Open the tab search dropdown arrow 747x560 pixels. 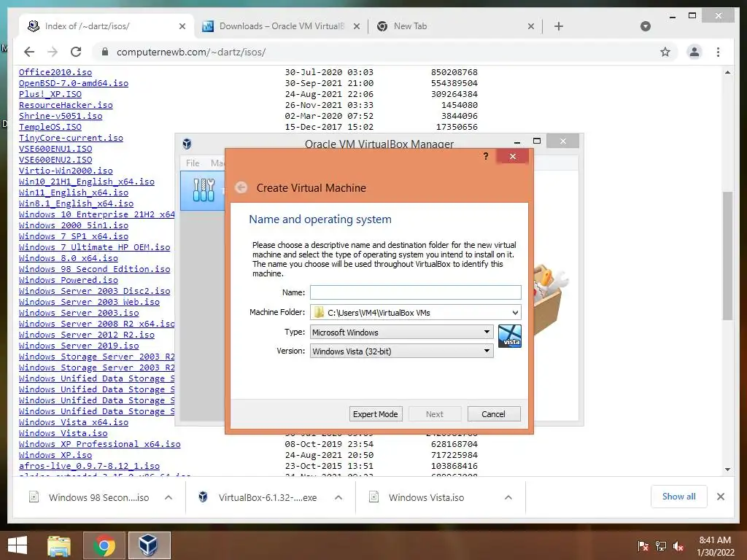pyautogui.click(x=646, y=26)
